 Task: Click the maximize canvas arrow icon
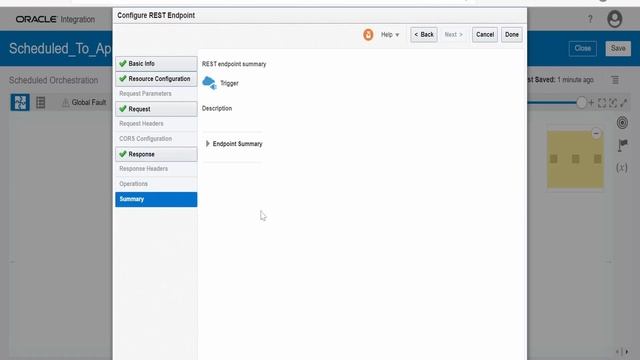(624, 103)
